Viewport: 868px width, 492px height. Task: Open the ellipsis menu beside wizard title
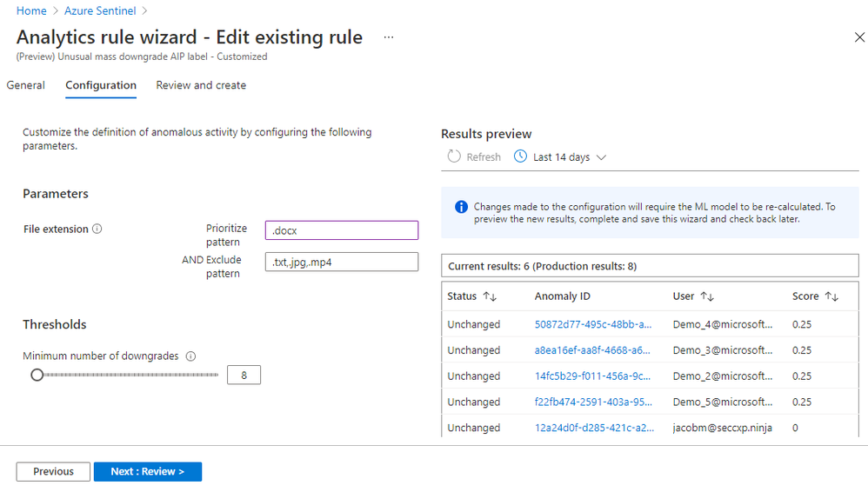[389, 37]
